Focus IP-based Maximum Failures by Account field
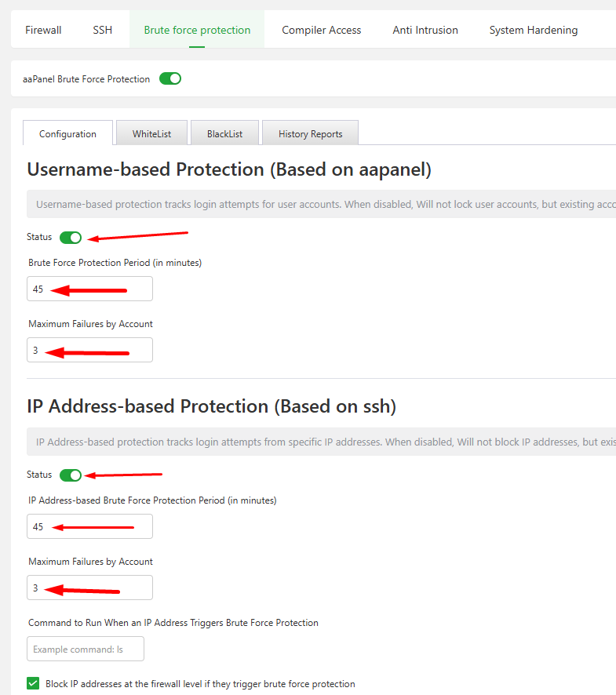 (x=89, y=588)
